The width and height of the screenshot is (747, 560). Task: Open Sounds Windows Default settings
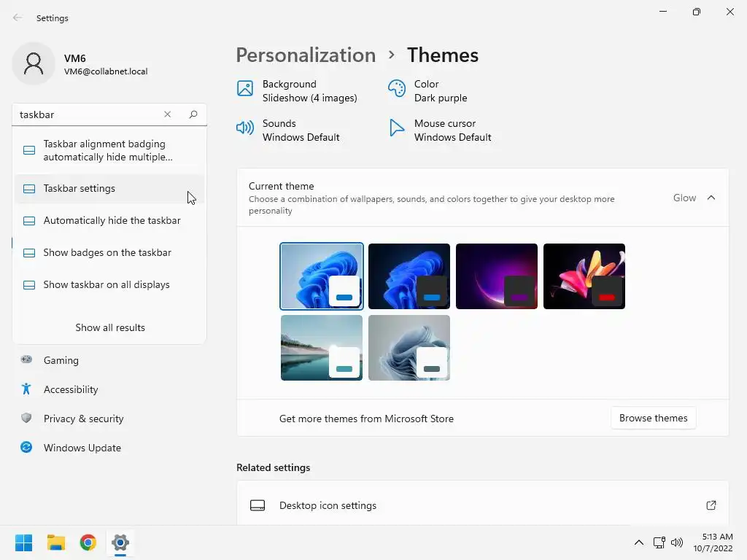pos(288,130)
